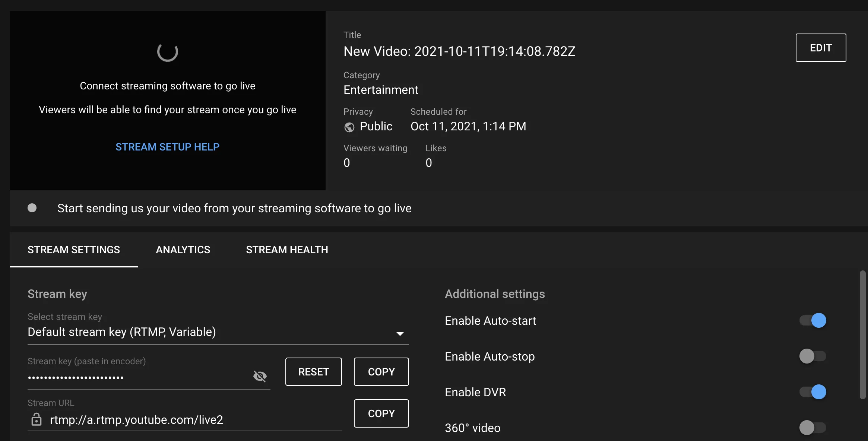Open the STREAM SETUP HELP link
Screen dimensions: 868x441
coord(167,147)
